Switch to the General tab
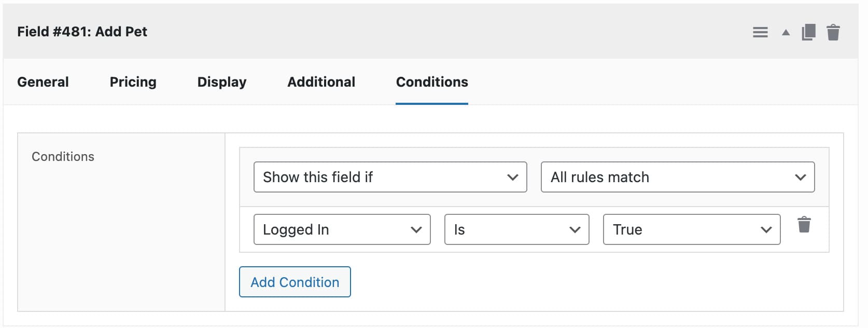 coord(43,81)
